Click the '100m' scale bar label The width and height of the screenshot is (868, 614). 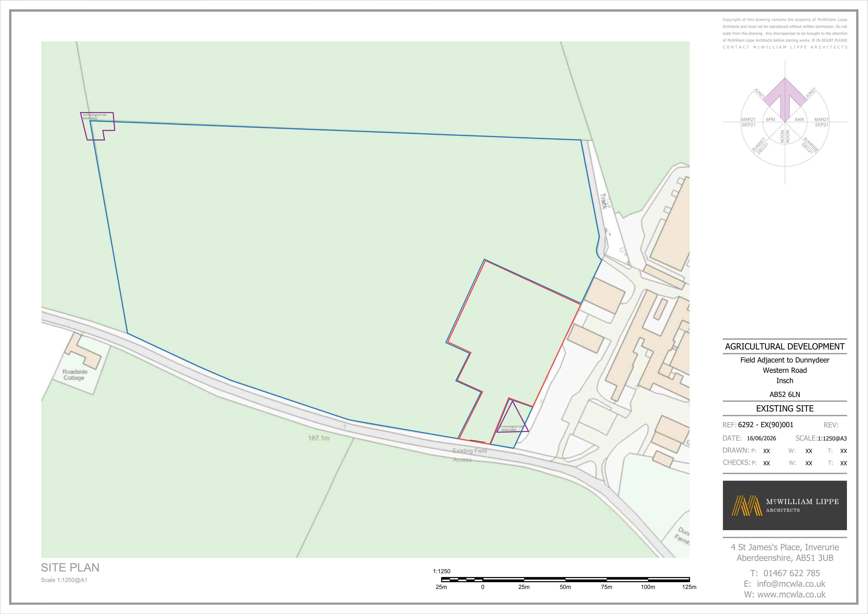pos(648,587)
